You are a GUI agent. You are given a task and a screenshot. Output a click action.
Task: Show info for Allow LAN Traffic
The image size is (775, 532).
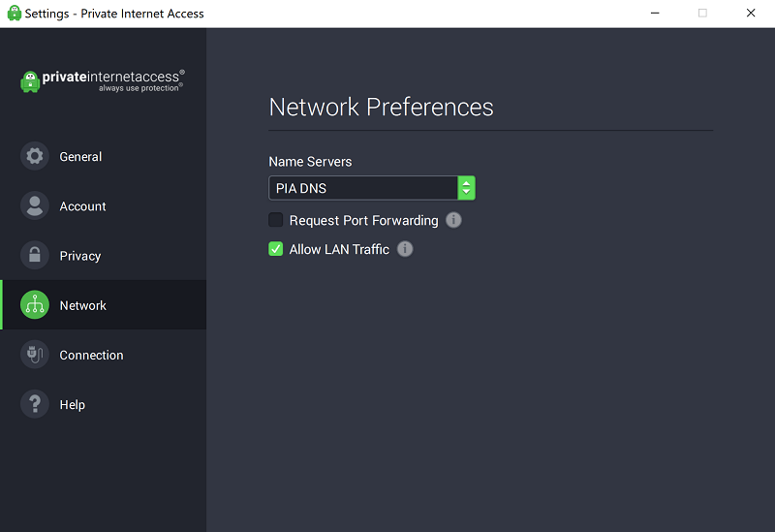pos(405,249)
